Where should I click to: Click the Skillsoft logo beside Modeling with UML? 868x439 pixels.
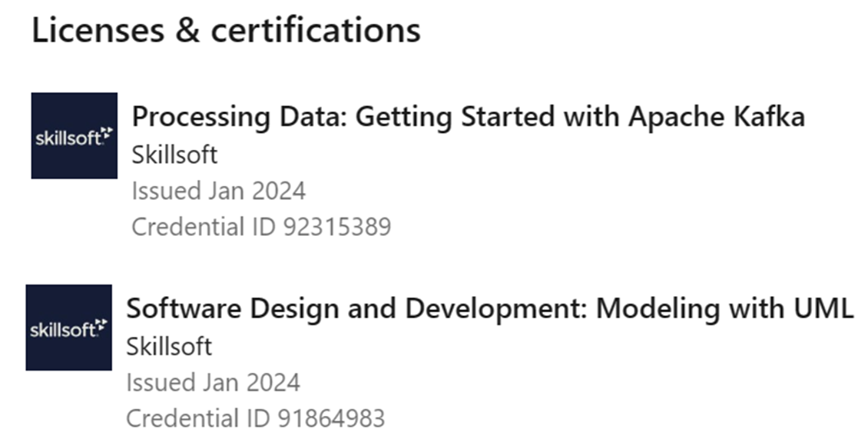pos(68,328)
